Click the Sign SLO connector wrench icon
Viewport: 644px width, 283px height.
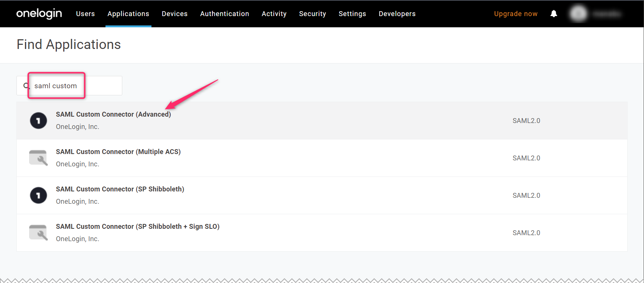coord(38,233)
